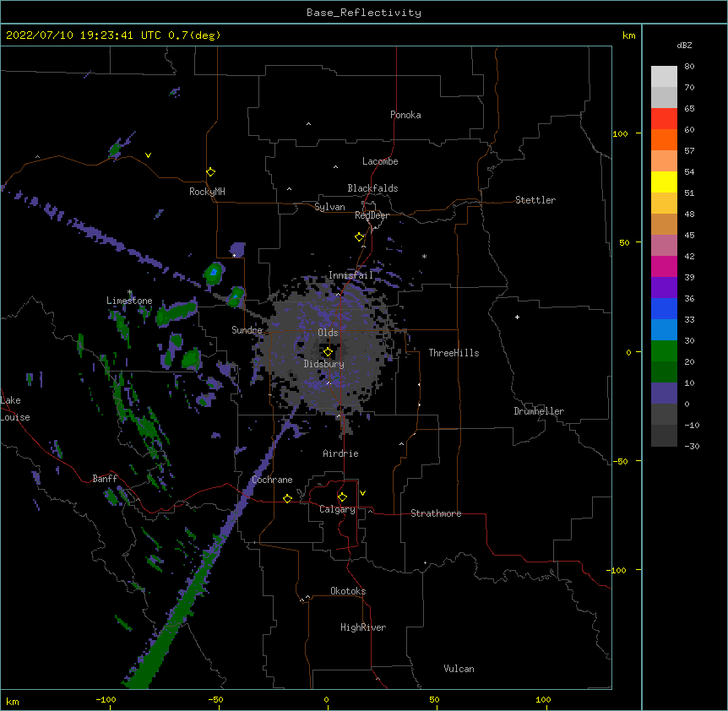The width and height of the screenshot is (728, 711).
Task: Click the yellow diamond marker beside RockyMH
Action: (x=210, y=172)
